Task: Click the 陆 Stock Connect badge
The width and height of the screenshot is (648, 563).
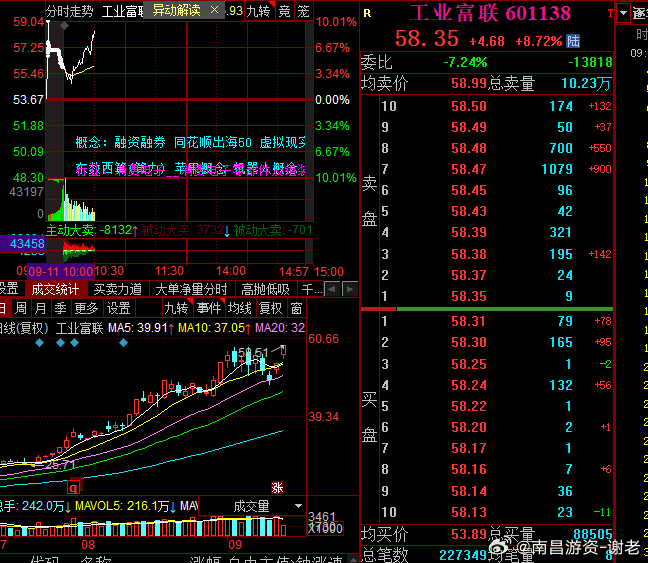Action: pos(573,41)
